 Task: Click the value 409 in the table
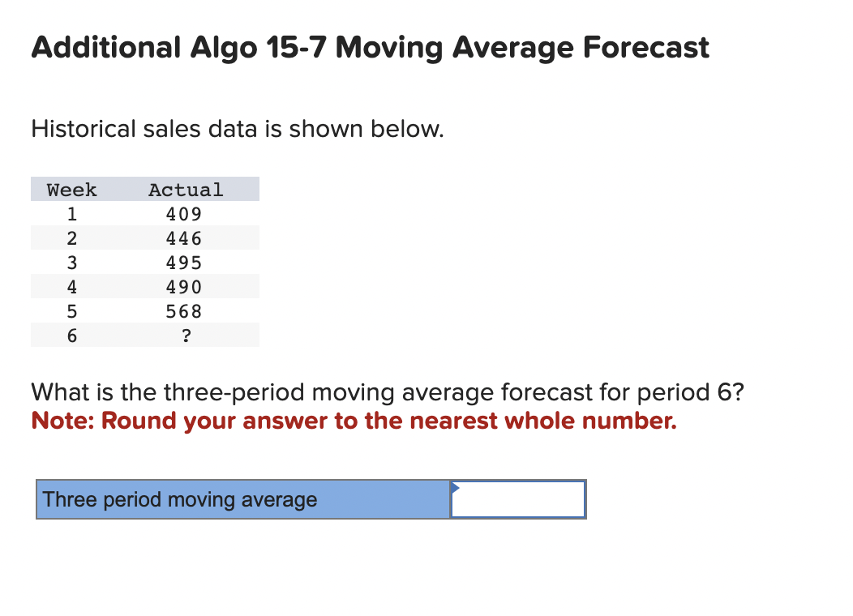coord(183,213)
